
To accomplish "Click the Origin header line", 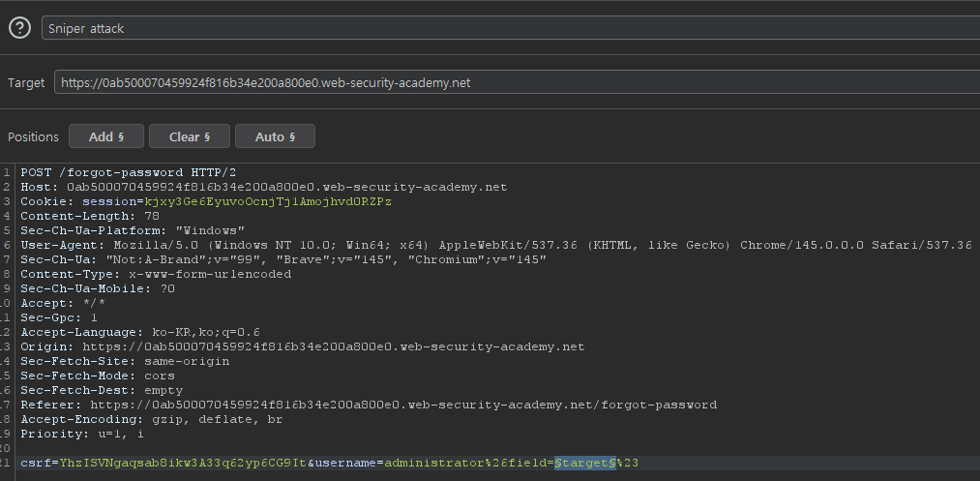I will (x=302, y=346).
